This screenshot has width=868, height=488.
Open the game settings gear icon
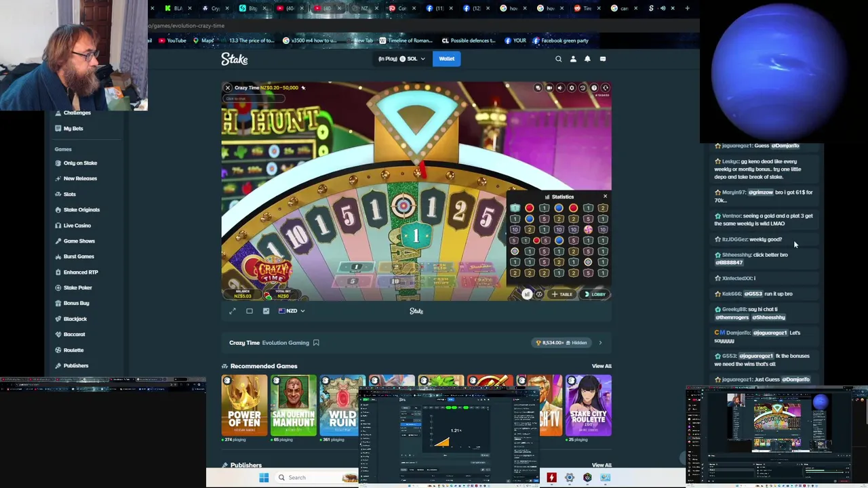point(572,87)
